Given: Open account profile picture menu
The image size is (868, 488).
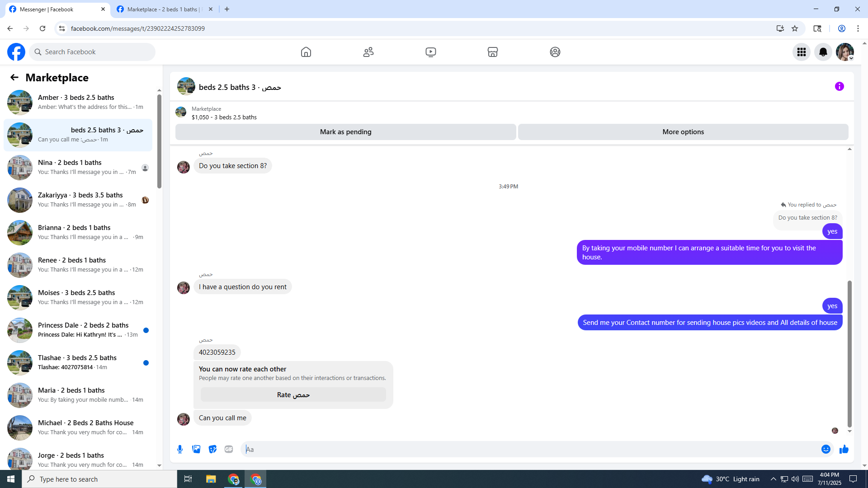Looking at the screenshot, I should click(845, 52).
